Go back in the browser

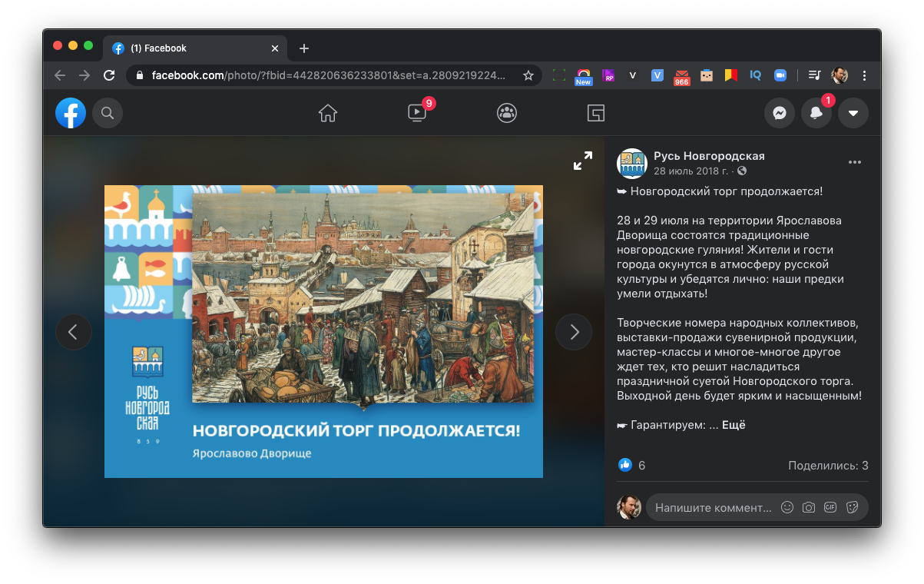pyautogui.click(x=60, y=75)
